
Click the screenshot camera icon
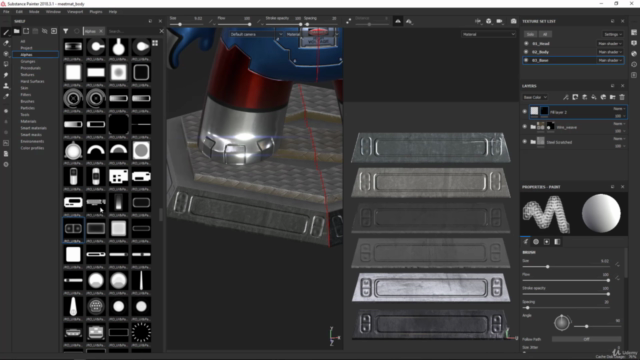click(513, 21)
